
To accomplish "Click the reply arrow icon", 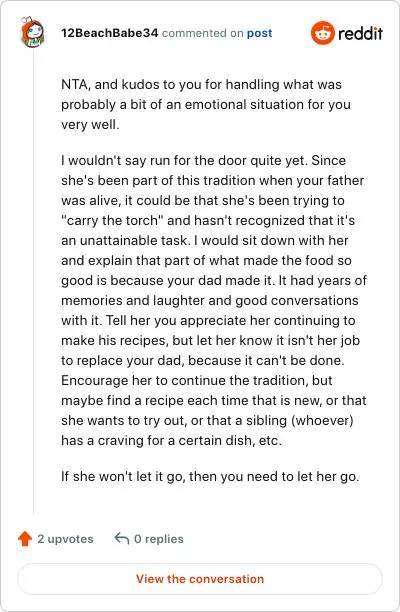I will (121, 539).
